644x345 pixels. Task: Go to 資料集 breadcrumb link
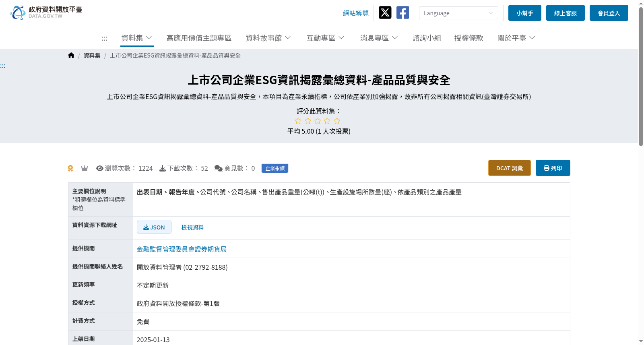[x=92, y=56]
